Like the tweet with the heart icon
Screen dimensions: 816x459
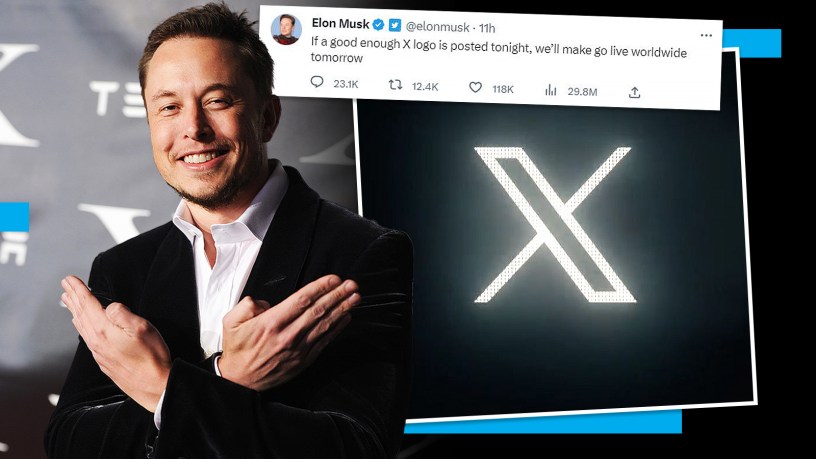point(475,87)
